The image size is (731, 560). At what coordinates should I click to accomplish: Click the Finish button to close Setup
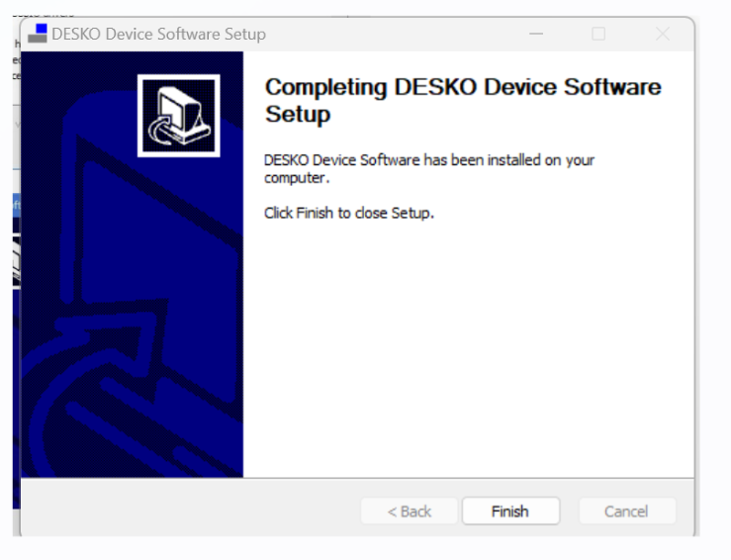click(x=510, y=512)
